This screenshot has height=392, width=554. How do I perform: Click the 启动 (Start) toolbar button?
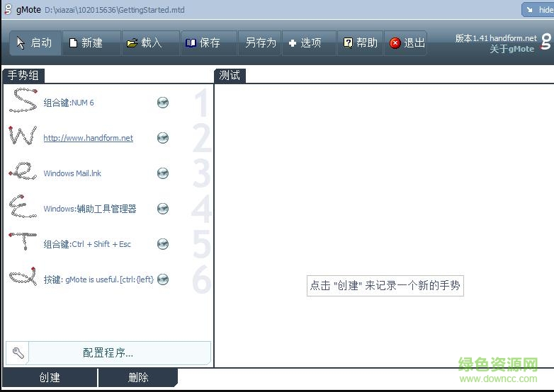pyautogui.click(x=35, y=43)
